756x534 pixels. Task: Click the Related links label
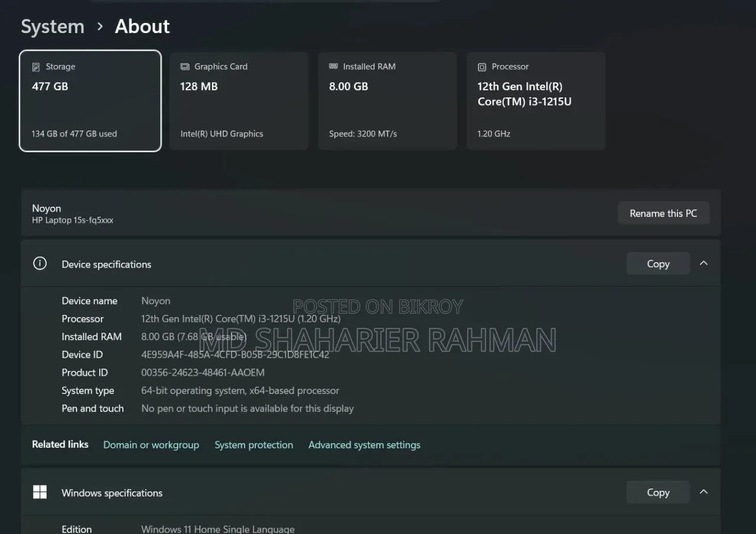pos(60,444)
